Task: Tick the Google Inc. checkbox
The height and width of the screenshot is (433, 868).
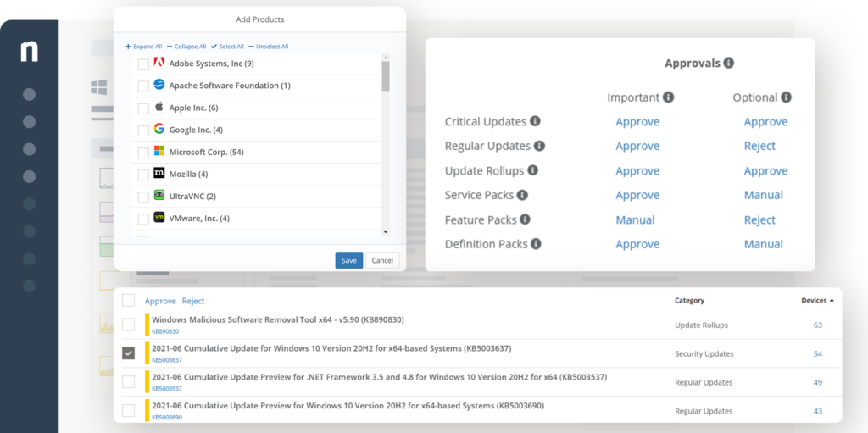Action: click(143, 130)
